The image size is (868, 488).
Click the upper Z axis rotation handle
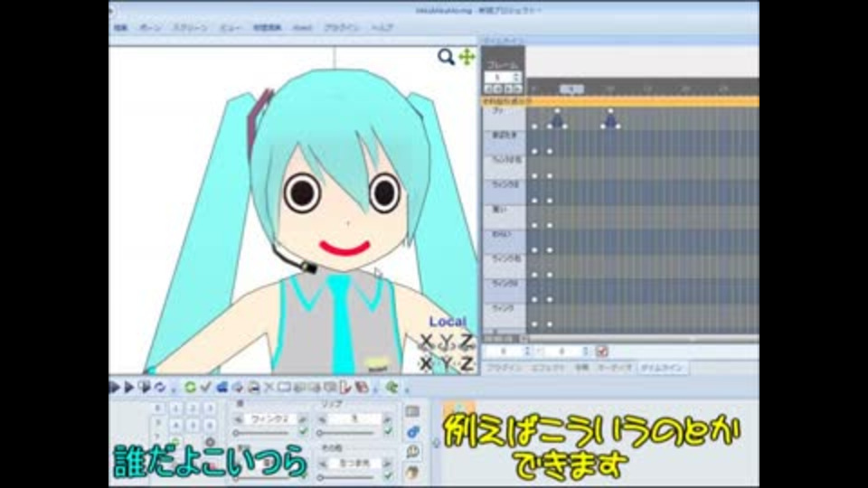pos(467,343)
